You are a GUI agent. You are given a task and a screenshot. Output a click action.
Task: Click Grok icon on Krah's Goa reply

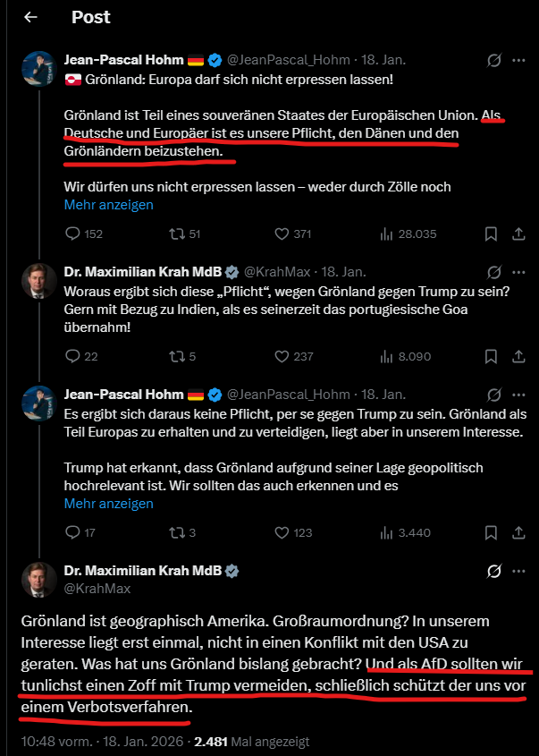[x=493, y=272]
